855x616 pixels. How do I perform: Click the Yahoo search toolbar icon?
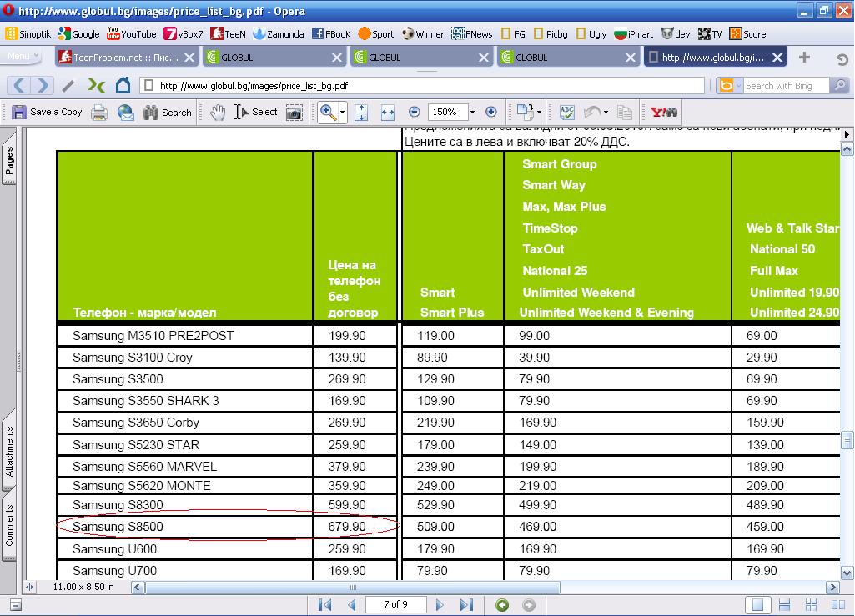click(664, 113)
